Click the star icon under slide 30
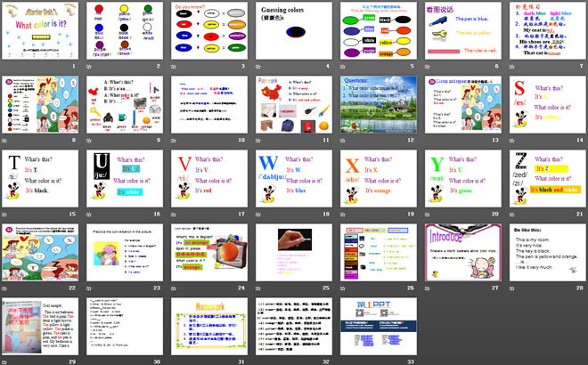This screenshot has height=365, width=588. pyautogui.click(x=90, y=361)
